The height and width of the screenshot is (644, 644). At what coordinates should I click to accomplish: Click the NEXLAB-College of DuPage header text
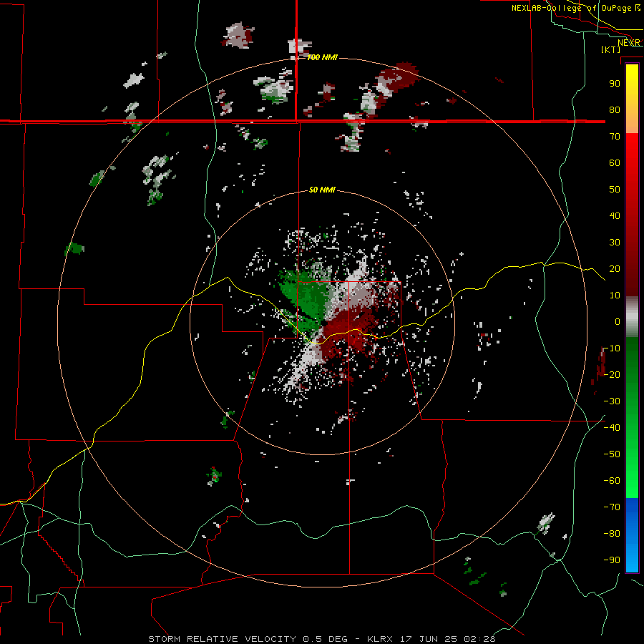(x=572, y=8)
